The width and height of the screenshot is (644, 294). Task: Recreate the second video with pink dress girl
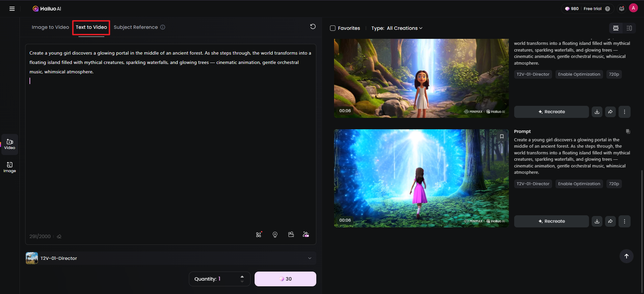pyautogui.click(x=551, y=221)
